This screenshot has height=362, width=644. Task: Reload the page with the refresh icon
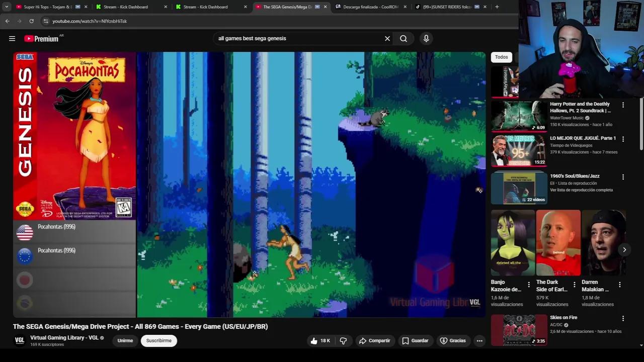coord(31,21)
